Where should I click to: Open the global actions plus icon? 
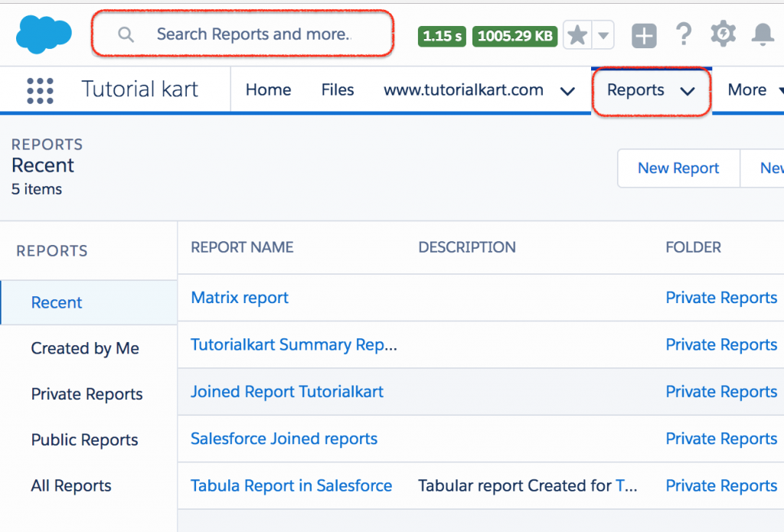coord(644,35)
